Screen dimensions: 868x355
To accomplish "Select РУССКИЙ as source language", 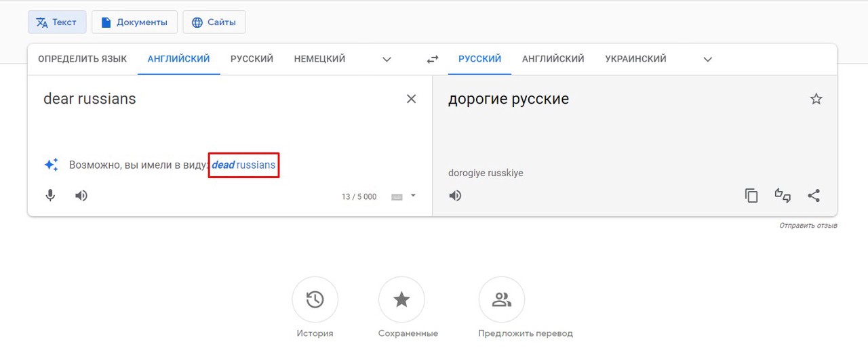I will [x=252, y=59].
